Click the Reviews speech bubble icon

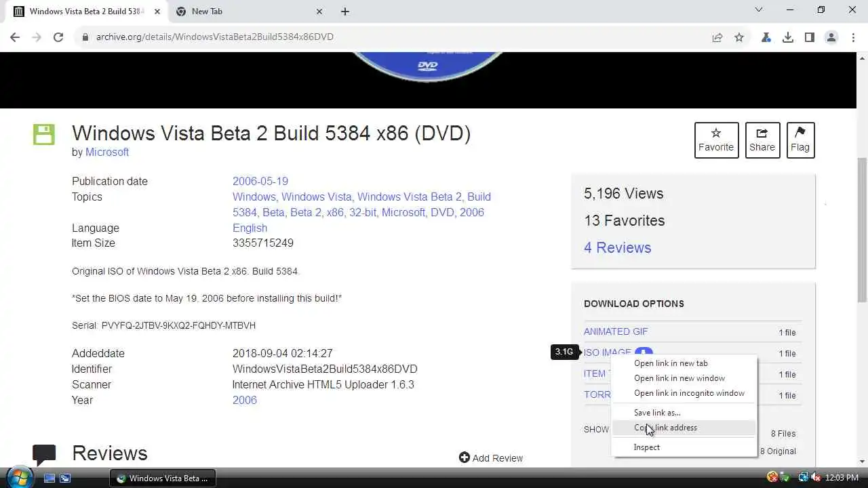44,455
